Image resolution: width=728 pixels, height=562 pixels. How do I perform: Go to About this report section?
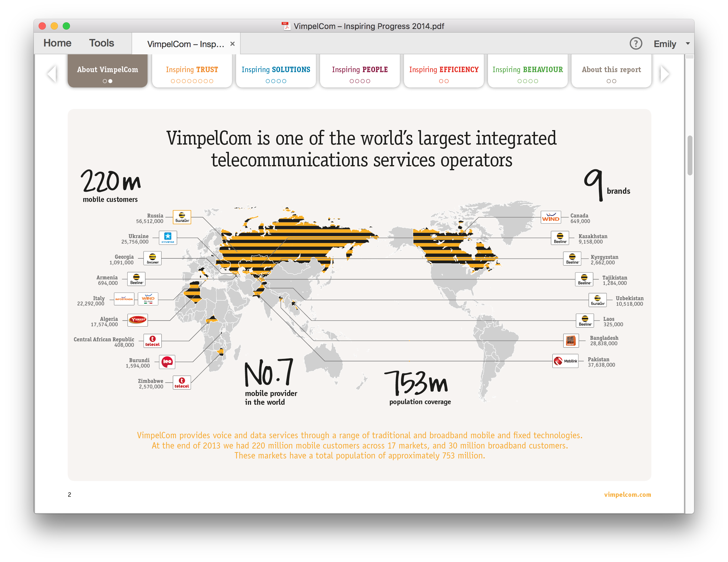611,71
